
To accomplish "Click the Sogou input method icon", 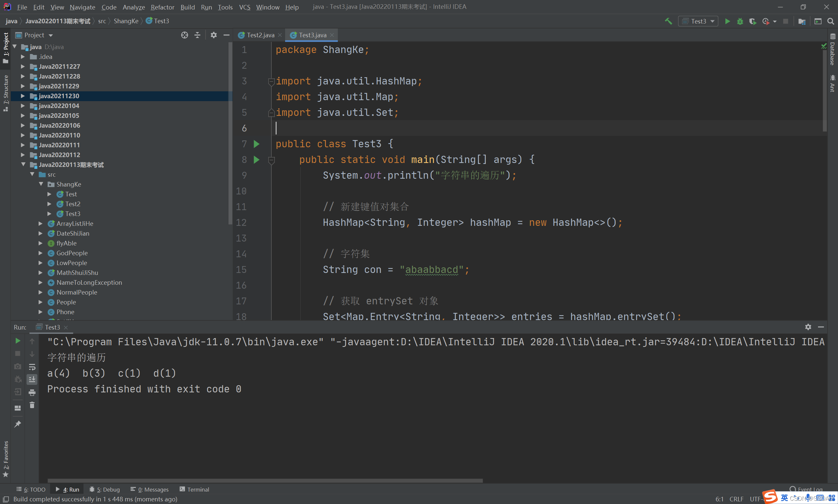I will [770, 496].
